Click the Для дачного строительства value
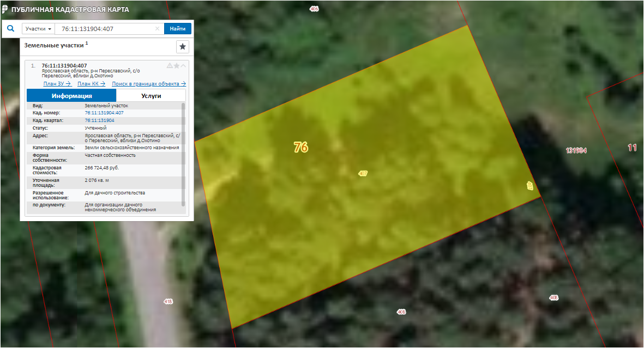 tap(115, 193)
